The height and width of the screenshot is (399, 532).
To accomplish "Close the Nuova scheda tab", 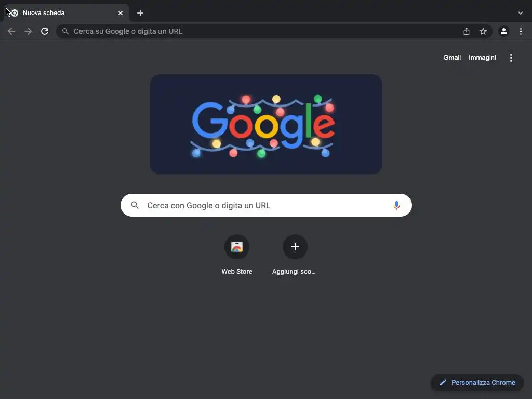I will [x=121, y=13].
